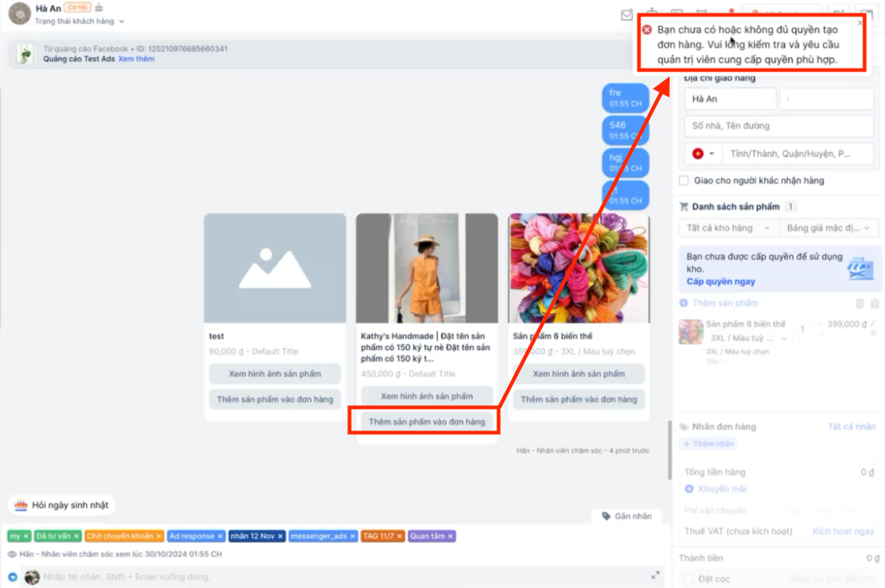The image size is (885, 588).
Task: Add Kathy's Handmade product to order
Action: 427,422
